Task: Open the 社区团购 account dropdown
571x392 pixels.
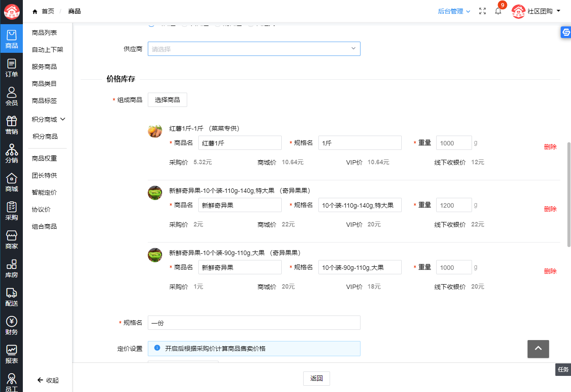Action: (x=536, y=11)
